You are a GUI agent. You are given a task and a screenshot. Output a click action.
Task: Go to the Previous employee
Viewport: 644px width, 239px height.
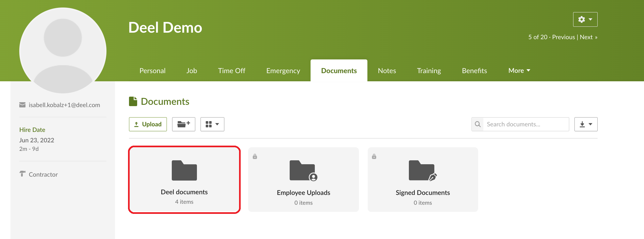tap(563, 37)
